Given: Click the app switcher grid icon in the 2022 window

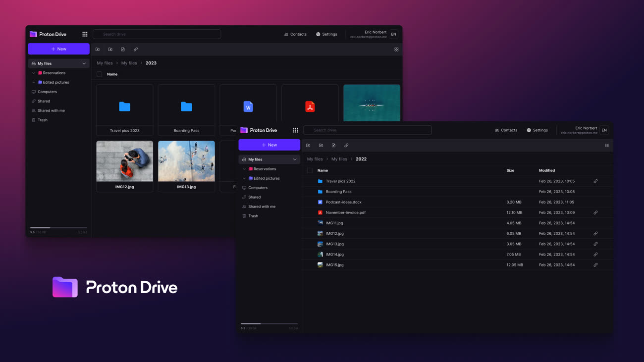Looking at the screenshot, I should click(x=295, y=130).
